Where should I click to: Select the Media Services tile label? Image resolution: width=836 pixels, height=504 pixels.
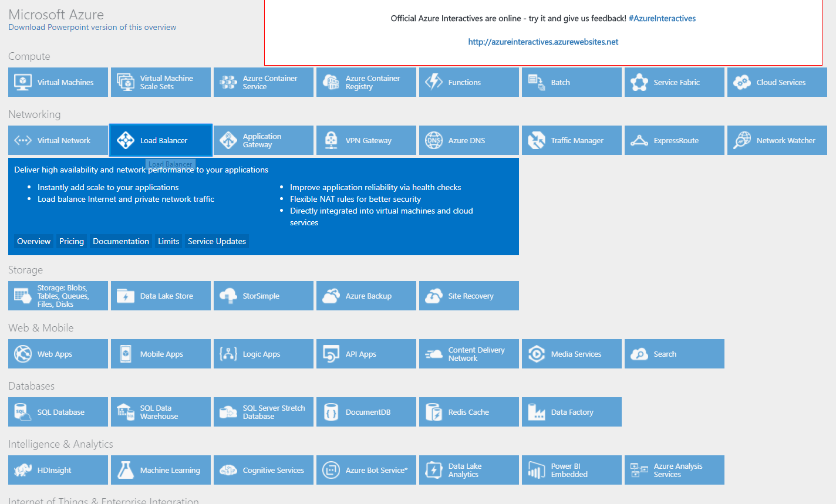tap(576, 354)
